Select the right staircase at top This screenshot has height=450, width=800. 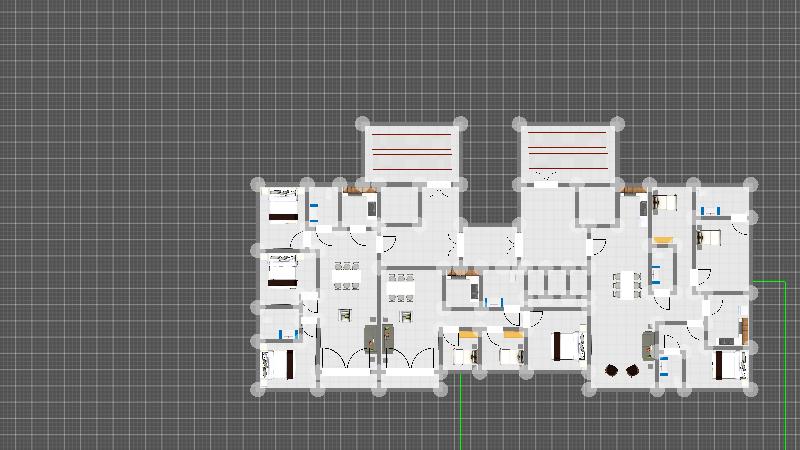point(567,150)
